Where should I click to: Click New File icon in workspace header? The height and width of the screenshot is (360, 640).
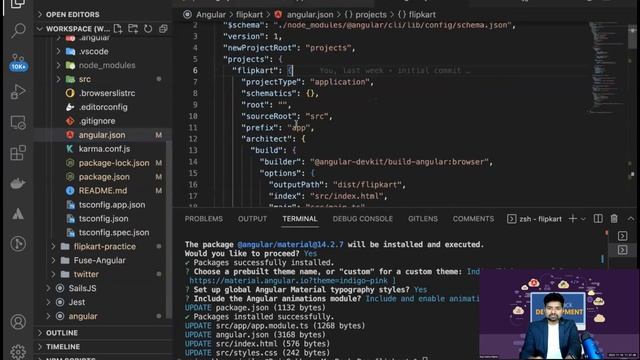(x=118, y=29)
